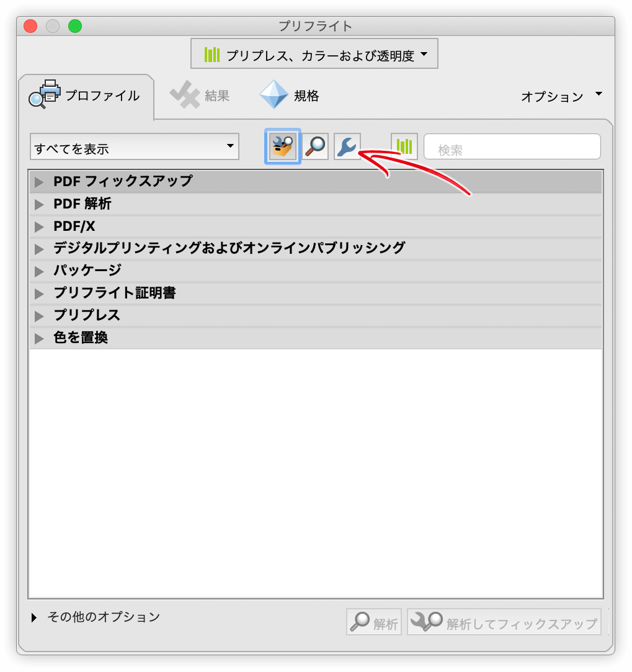
Task: Expand the PDF フィックスアップ group
Action: tap(39, 182)
